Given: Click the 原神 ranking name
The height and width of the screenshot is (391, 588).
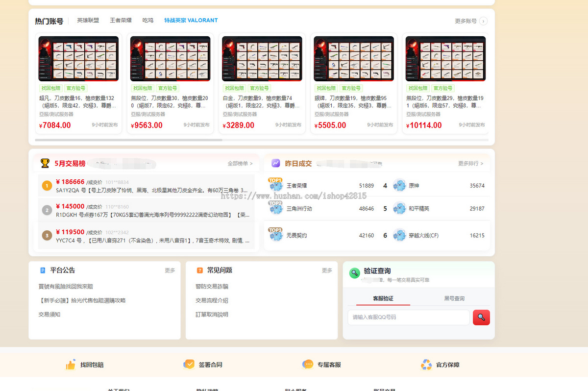Looking at the screenshot, I should point(414,186).
